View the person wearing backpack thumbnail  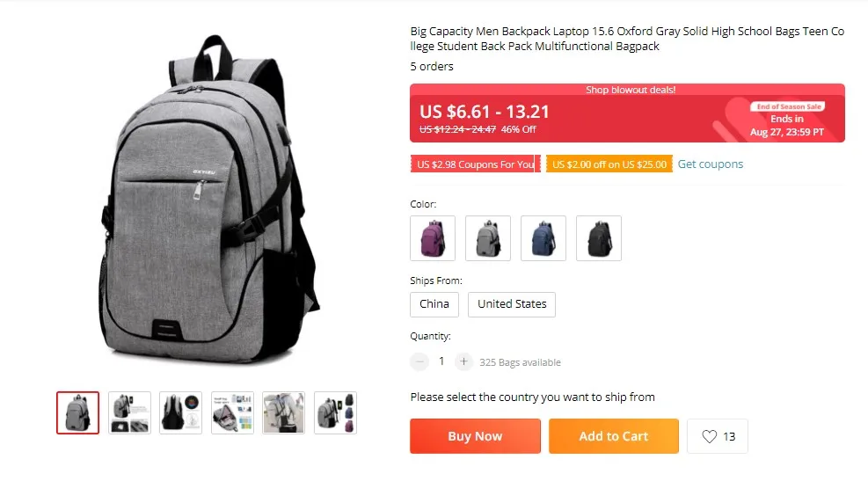click(283, 412)
